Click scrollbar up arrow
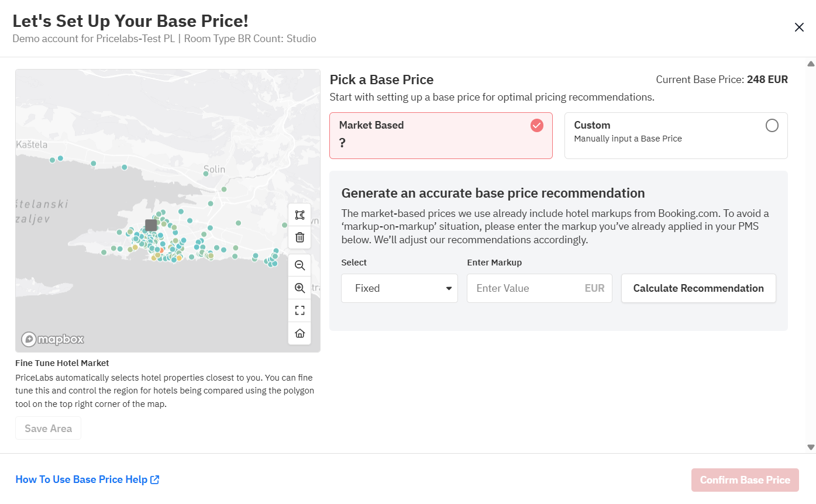The height and width of the screenshot is (504, 816). (811, 64)
